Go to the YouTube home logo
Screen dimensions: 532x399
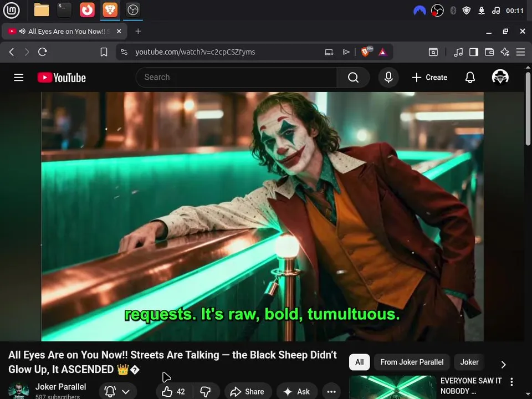[x=62, y=78]
